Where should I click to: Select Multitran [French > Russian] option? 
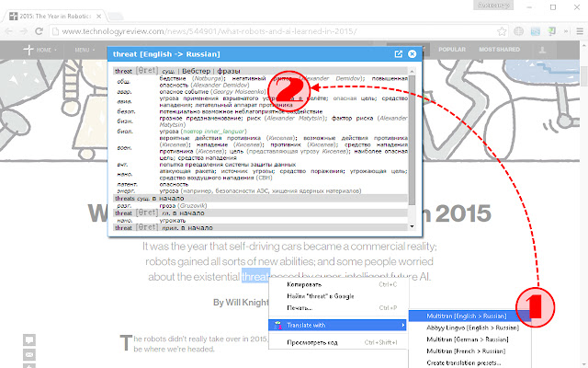tap(469, 351)
